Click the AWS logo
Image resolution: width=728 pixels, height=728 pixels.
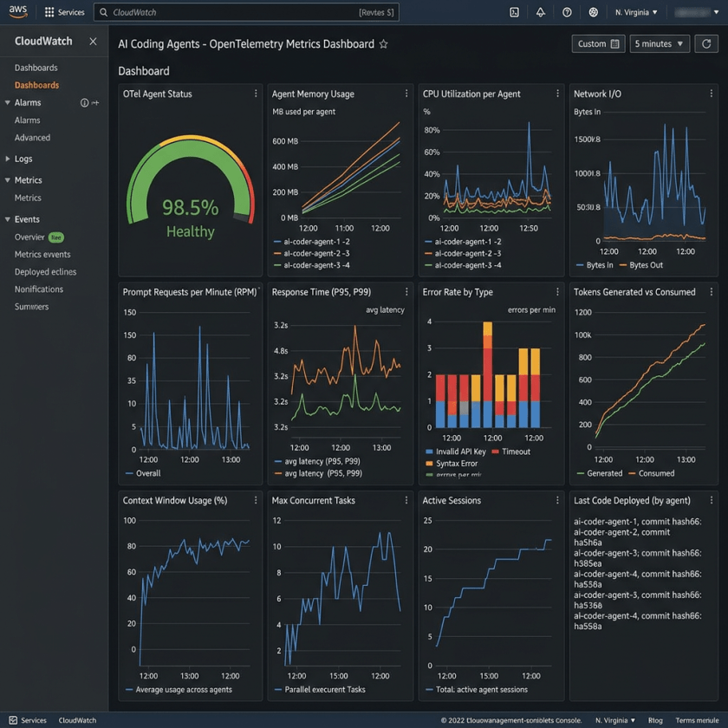point(17,11)
